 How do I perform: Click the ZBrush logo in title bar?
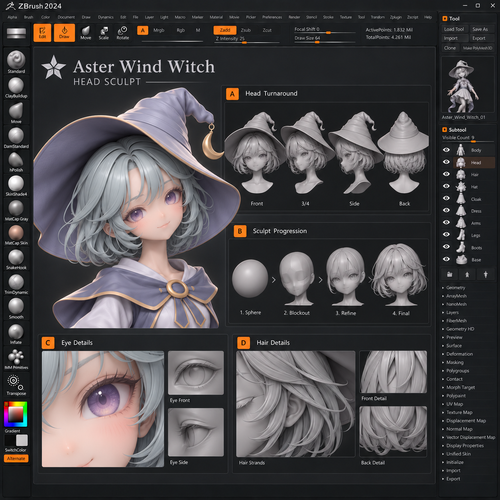(x=10, y=6)
